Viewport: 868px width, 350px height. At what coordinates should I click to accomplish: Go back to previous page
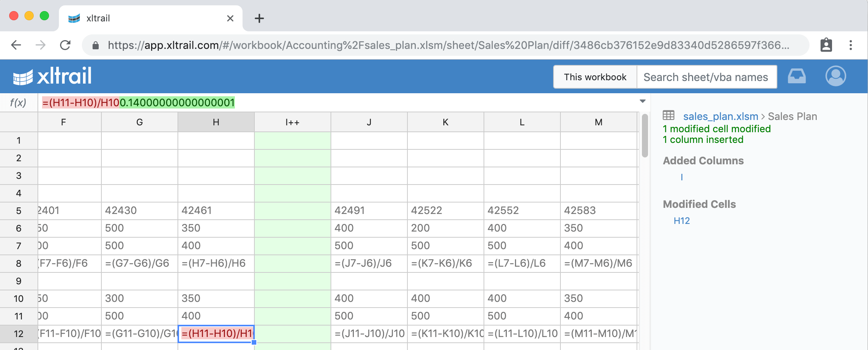pyautogui.click(x=16, y=45)
